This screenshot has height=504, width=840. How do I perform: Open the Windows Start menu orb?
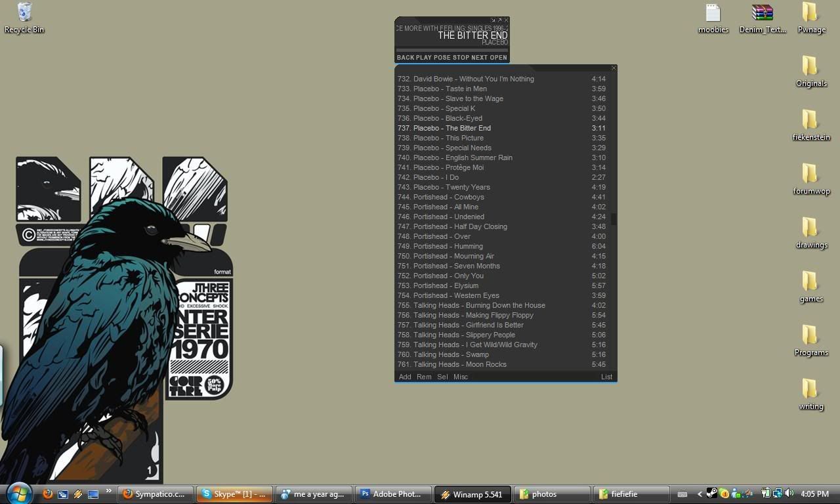pyautogui.click(x=19, y=493)
